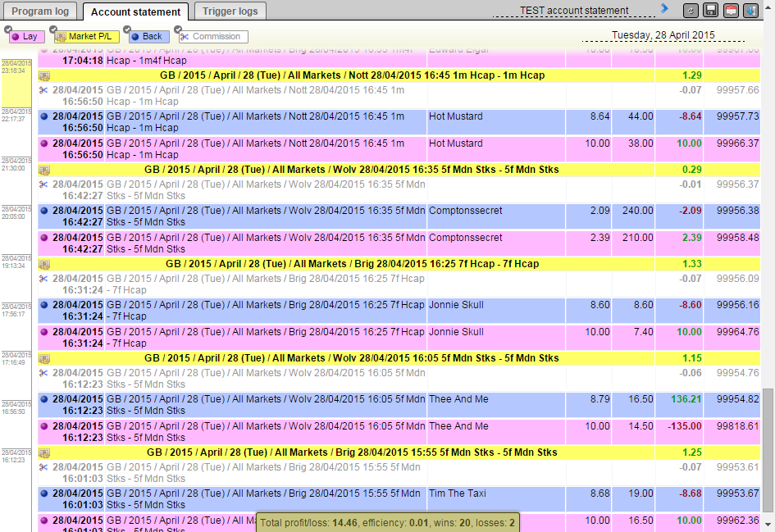Click the 99818.61 balance value
The width and height of the screenshot is (775, 532).
738,426
